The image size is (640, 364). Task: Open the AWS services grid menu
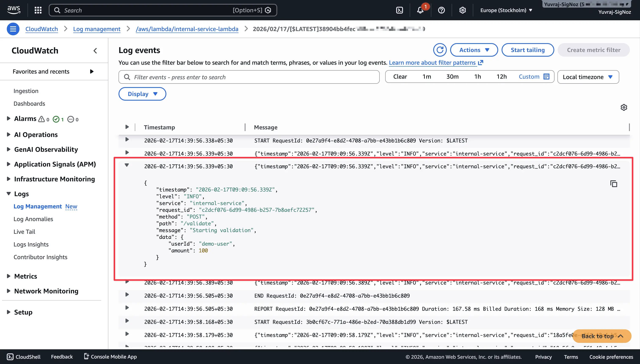38,10
